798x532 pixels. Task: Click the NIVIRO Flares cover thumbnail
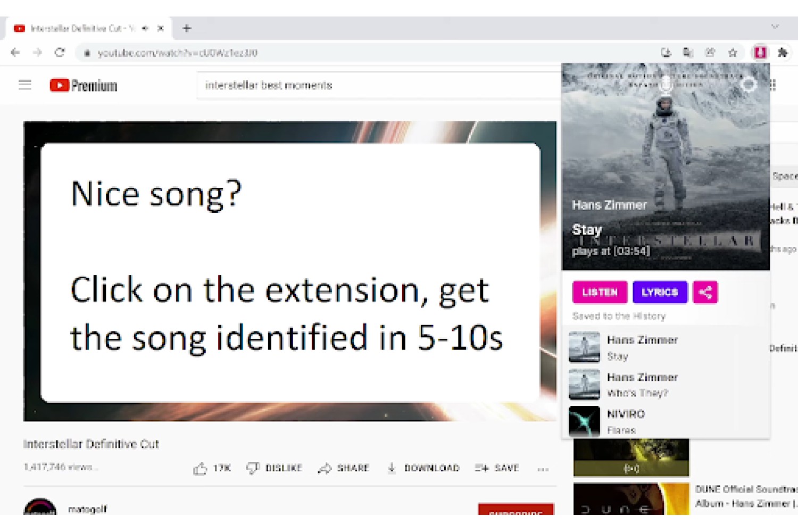[584, 421]
